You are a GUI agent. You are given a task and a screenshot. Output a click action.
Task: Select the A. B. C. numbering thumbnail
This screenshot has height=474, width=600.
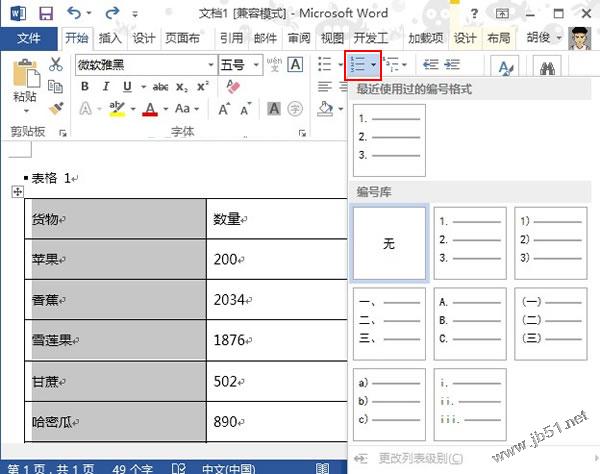[470, 324]
